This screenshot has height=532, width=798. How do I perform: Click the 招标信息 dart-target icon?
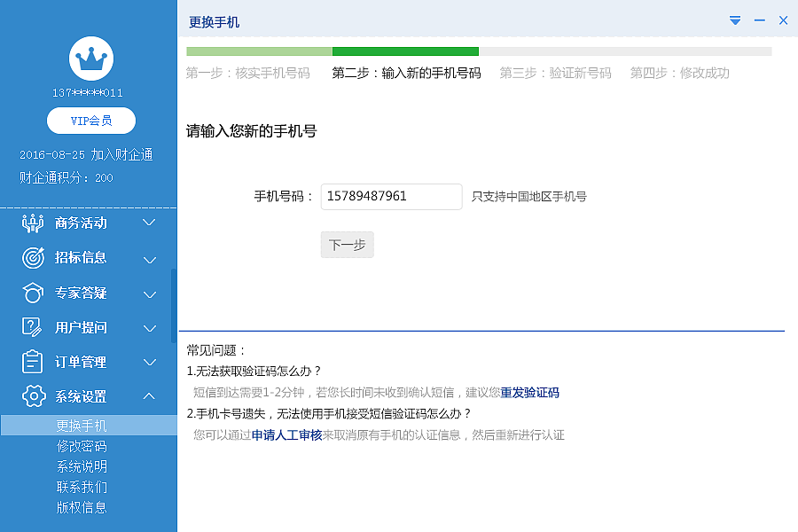pyautogui.click(x=32, y=258)
